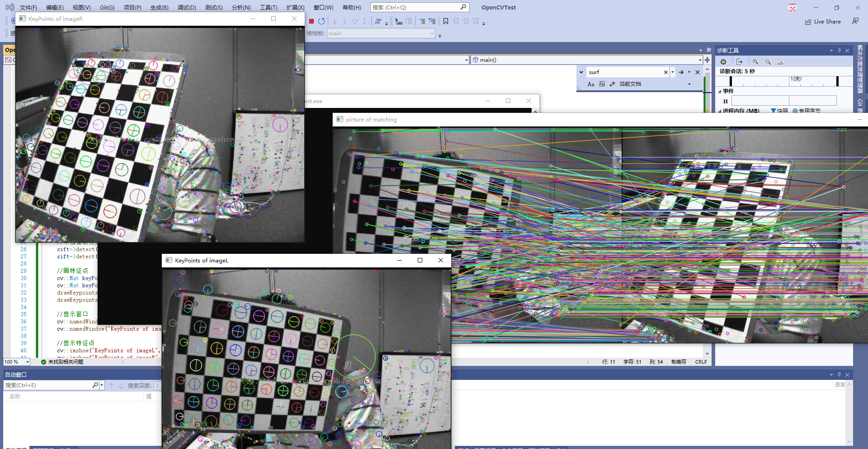
Task: Click the uncomment selected lines icon
Action: tap(432, 21)
